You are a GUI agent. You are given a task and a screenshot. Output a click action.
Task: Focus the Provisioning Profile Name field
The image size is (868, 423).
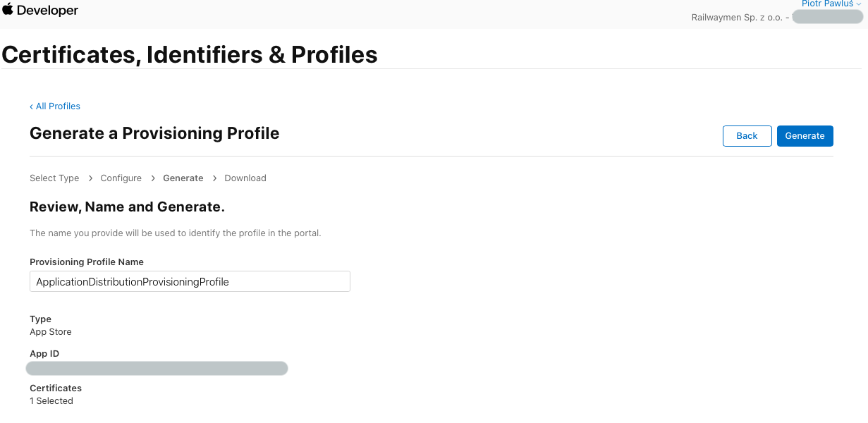[x=190, y=281]
